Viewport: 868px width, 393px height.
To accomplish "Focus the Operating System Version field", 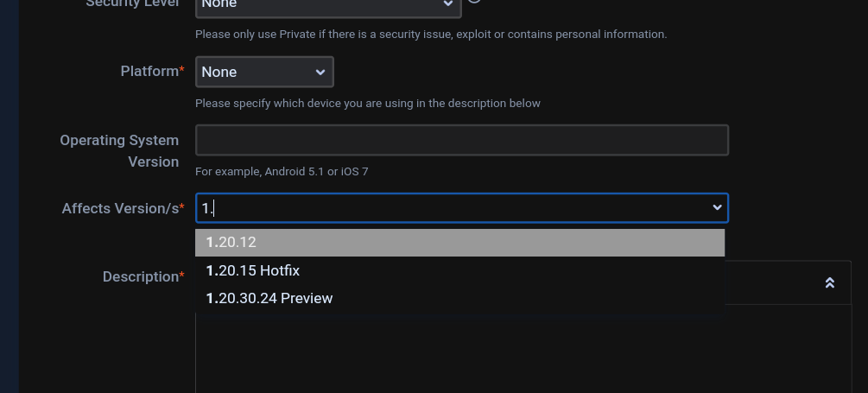I will 461,140.
